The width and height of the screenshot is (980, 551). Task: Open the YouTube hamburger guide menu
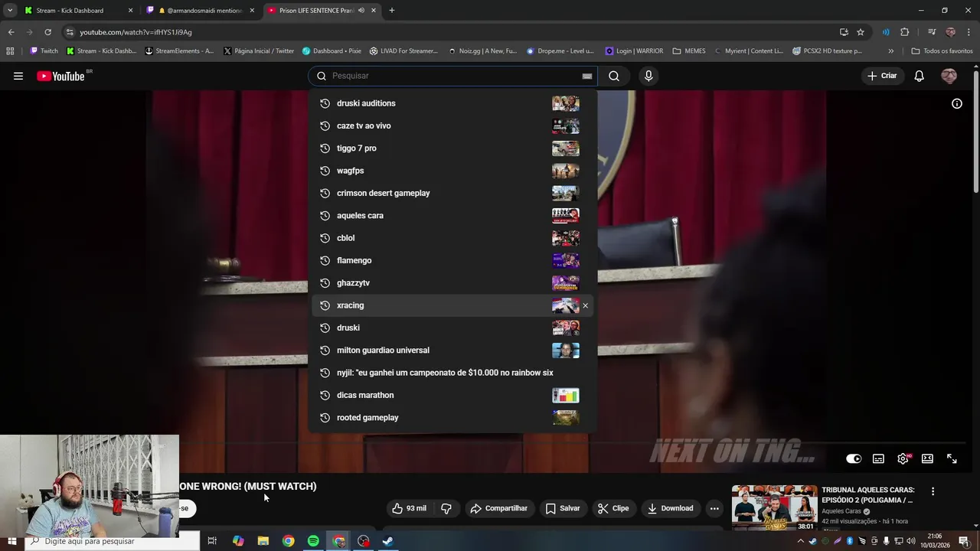tap(18, 76)
